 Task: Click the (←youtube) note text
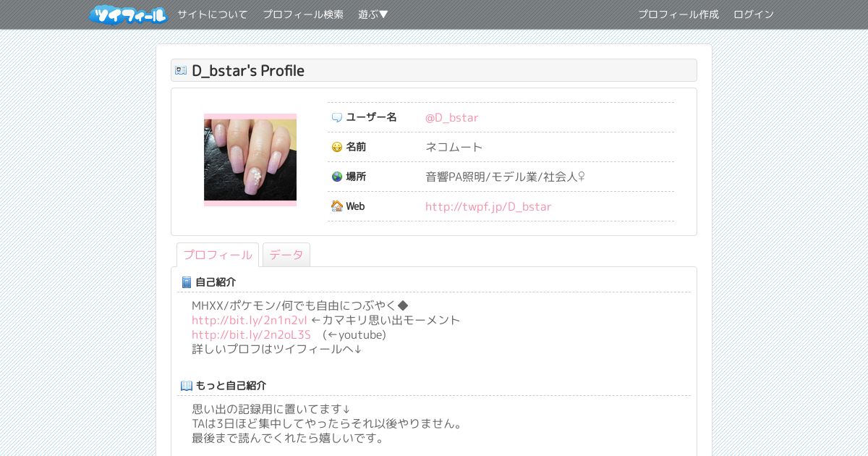point(354,334)
